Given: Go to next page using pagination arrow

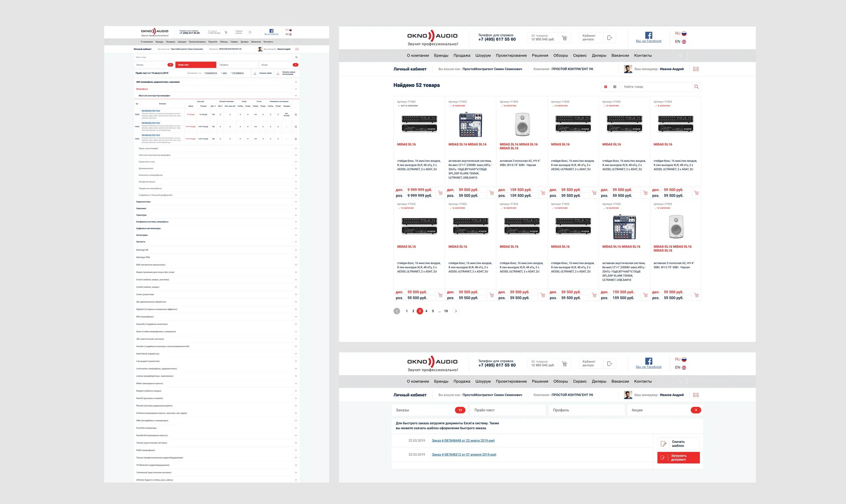Looking at the screenshot, I should tap(456, 311).
